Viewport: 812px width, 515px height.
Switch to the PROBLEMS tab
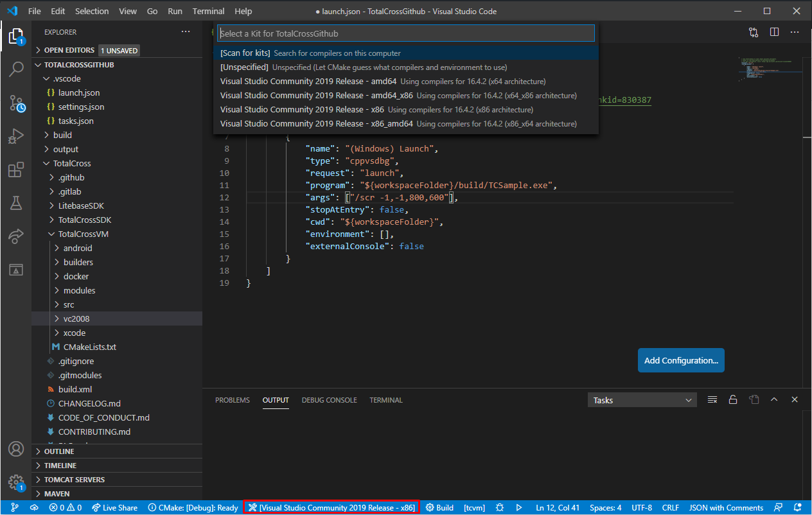coord(233,400)
